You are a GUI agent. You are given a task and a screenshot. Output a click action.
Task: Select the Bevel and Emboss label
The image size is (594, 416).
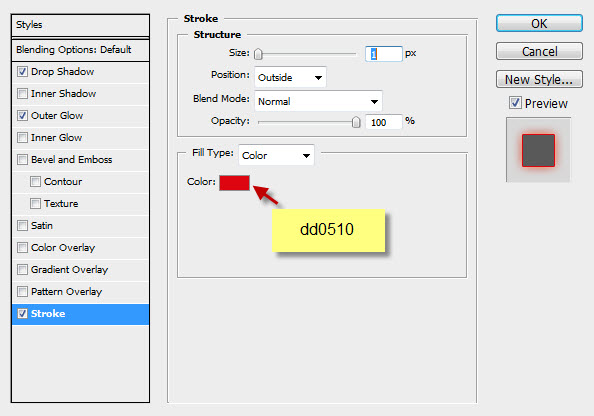(72, 159)
